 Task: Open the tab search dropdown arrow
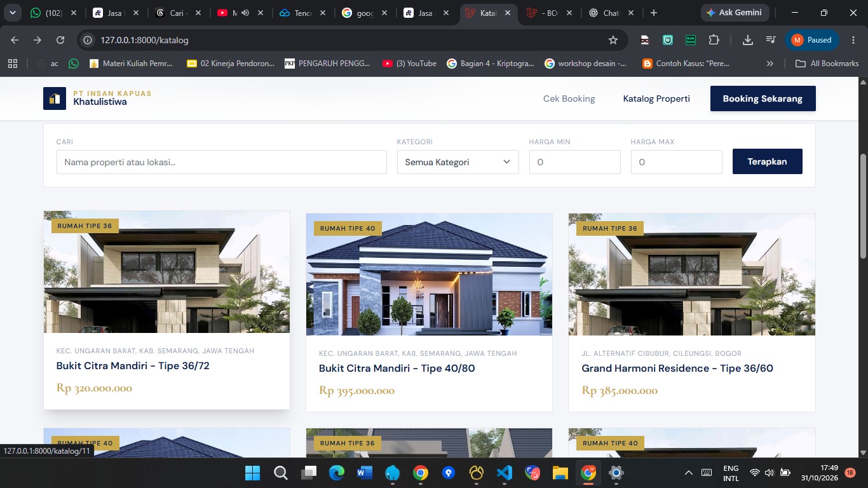coord(12,13)
